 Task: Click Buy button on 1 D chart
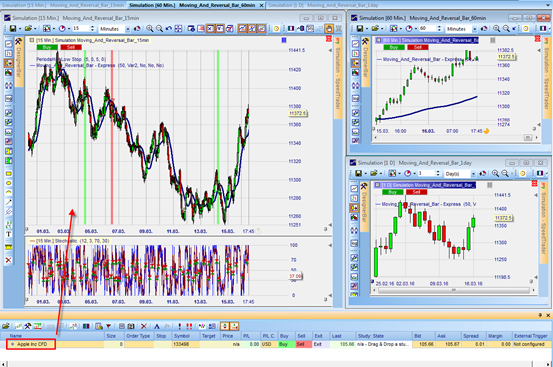click(x=393, y=192)
